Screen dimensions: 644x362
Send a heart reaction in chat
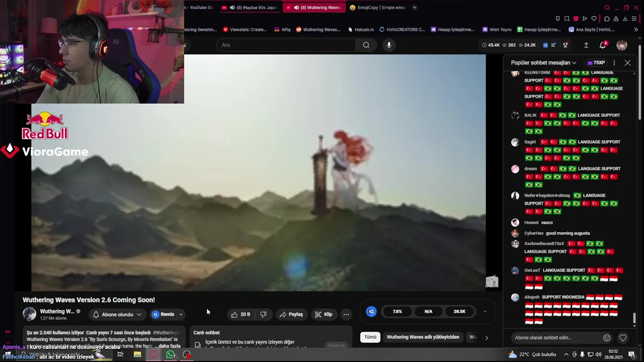click(623, 338)
